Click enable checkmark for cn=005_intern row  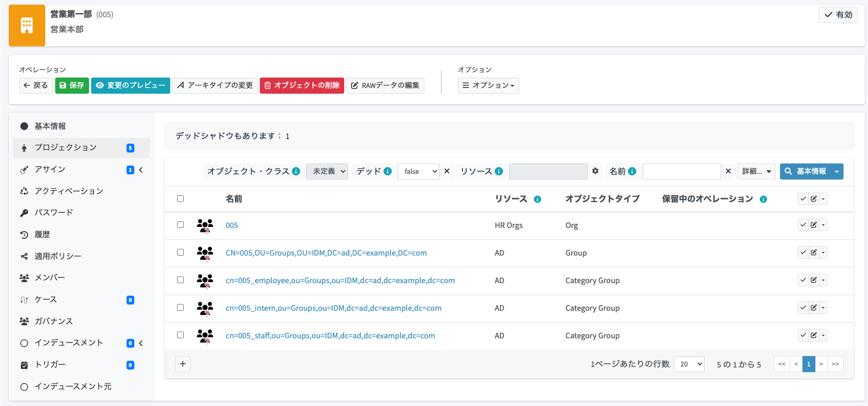pos(803,308)
